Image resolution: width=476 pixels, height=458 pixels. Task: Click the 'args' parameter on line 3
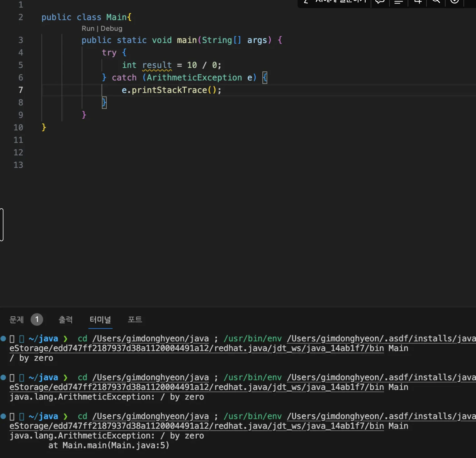[257, 40]
